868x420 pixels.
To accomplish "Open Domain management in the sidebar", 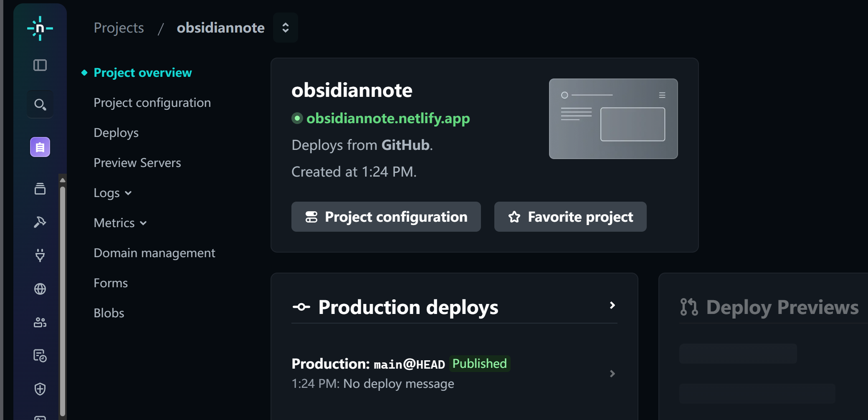I will (154, 253).
